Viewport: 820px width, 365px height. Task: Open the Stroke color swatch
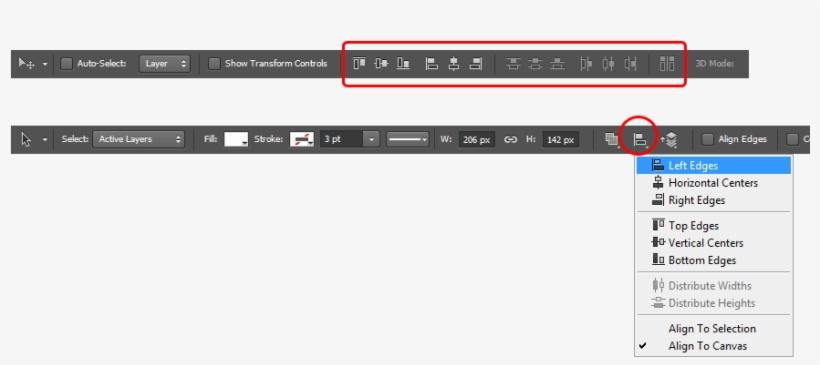click(302, 139)
